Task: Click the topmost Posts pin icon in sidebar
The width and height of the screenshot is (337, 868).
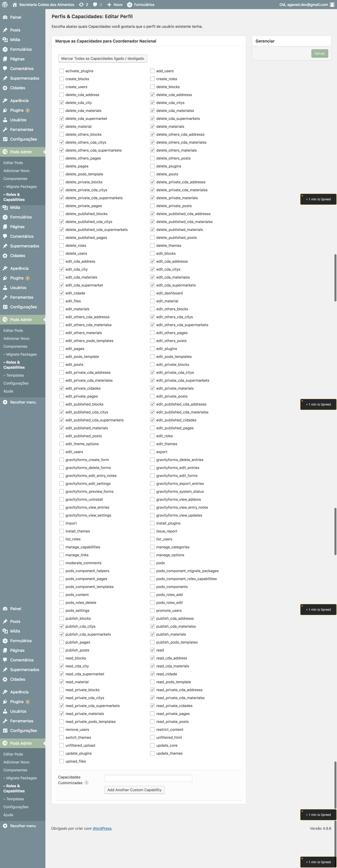Action: click(5, 30)
